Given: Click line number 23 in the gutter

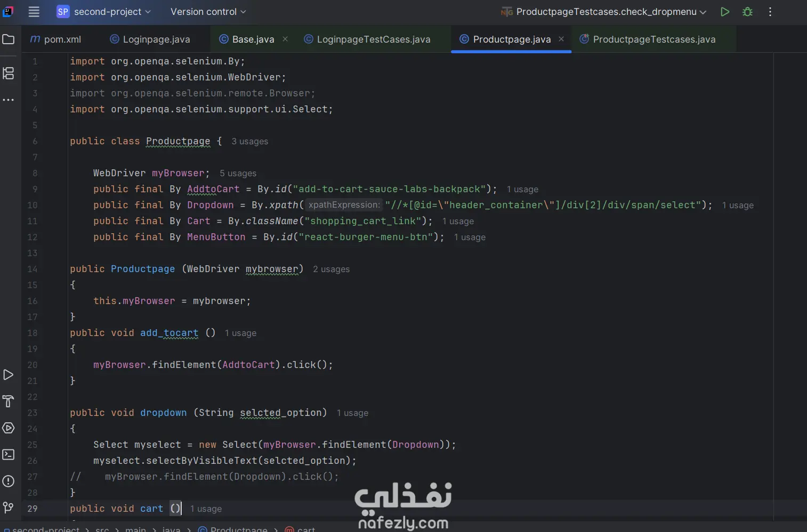Looking at the screenshot, I should [33, 413].
